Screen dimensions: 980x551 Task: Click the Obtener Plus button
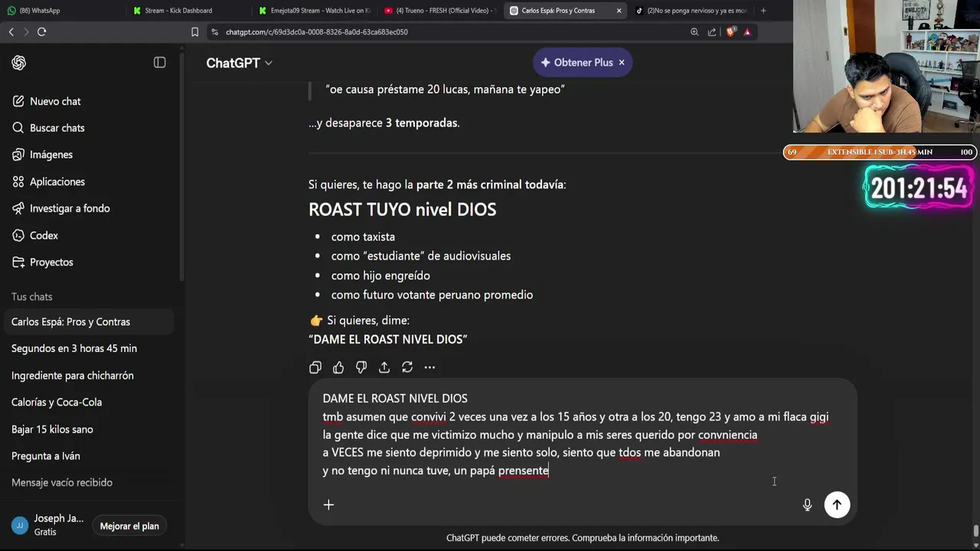pos(577,63)
